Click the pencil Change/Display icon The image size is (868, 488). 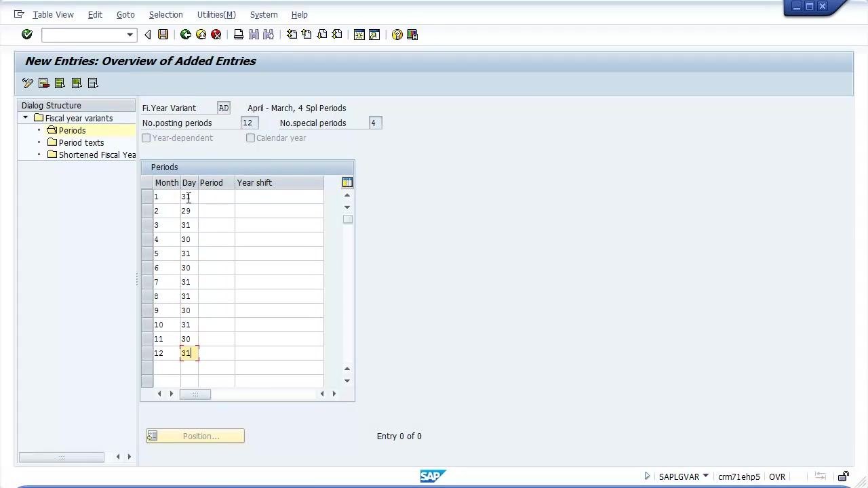click(x=28, y=83)
